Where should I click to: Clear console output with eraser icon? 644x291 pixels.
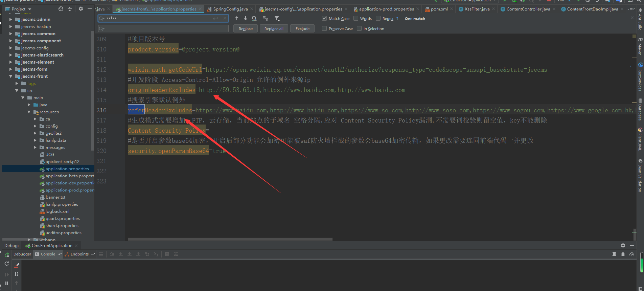tap(17, 265)
